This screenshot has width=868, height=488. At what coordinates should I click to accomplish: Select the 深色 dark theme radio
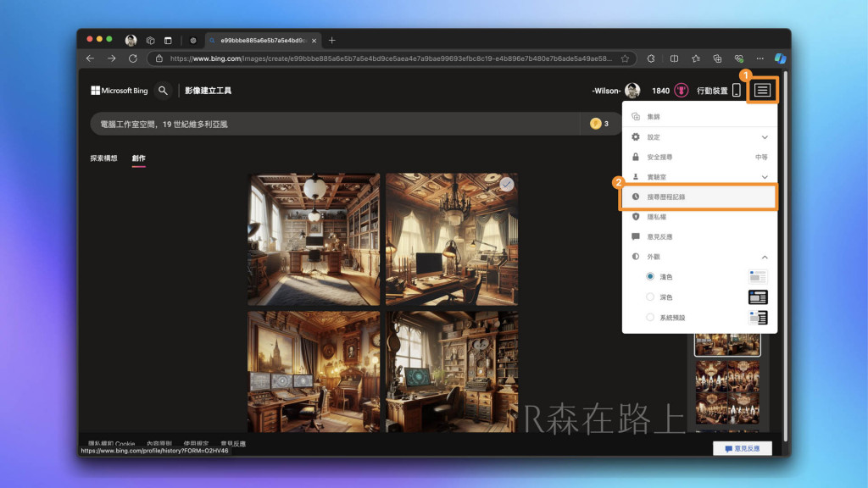(x=650, y=297)
